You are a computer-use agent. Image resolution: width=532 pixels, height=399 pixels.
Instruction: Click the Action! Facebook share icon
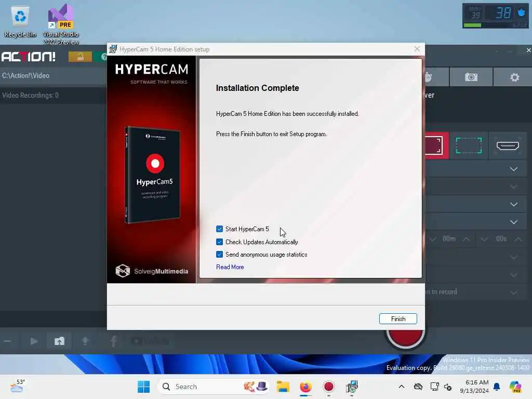click(114, 341)
